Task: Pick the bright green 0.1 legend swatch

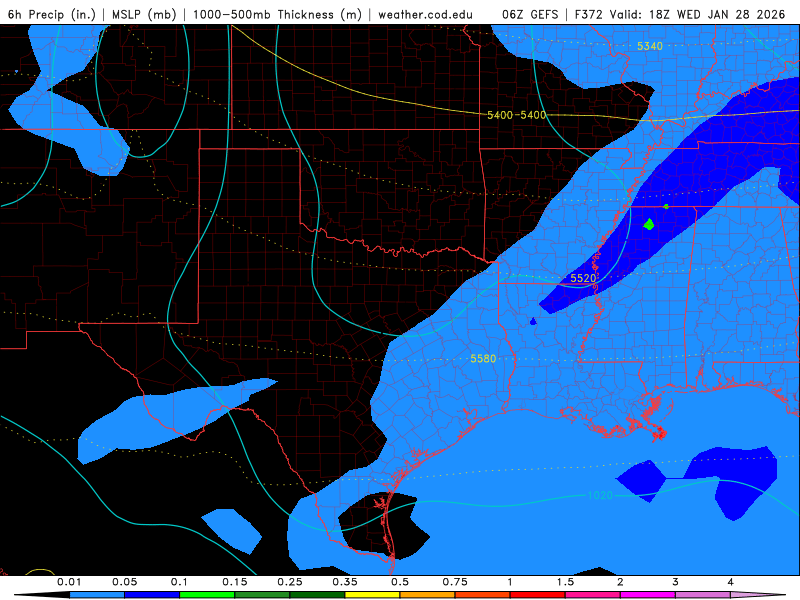Action: (207, 595)
